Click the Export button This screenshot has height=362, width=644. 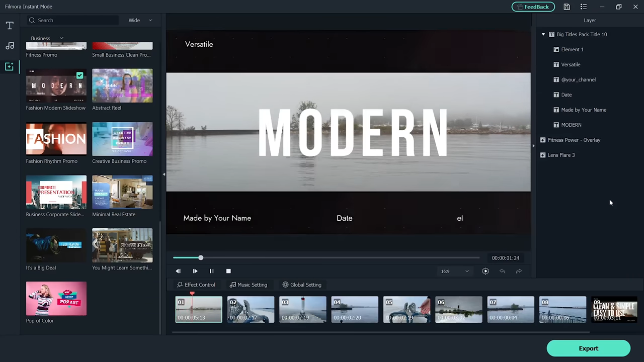point(588,348)
